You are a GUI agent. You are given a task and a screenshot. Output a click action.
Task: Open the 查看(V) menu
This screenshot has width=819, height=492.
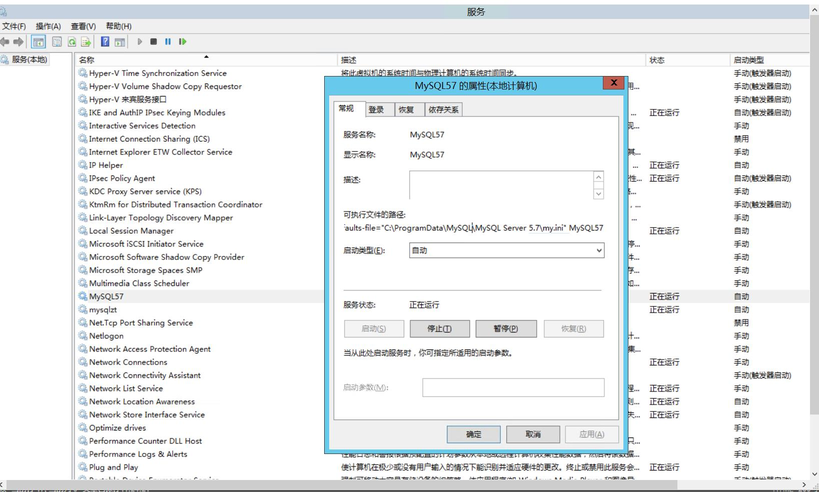point(84,26)
